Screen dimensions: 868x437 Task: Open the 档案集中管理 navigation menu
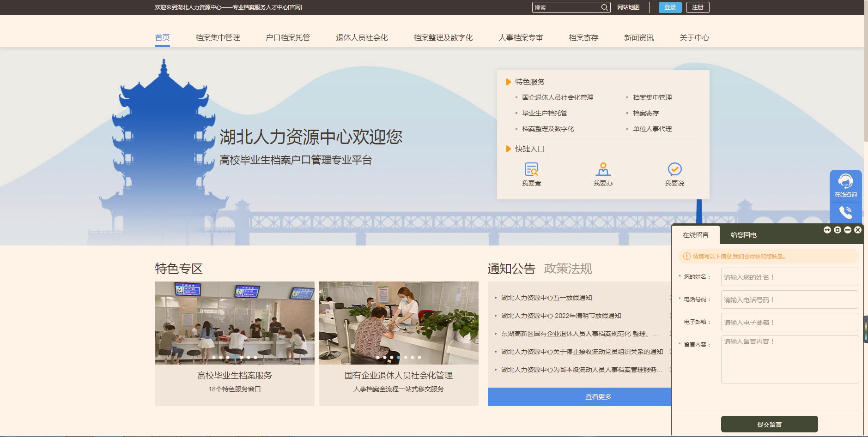[218, 38]
